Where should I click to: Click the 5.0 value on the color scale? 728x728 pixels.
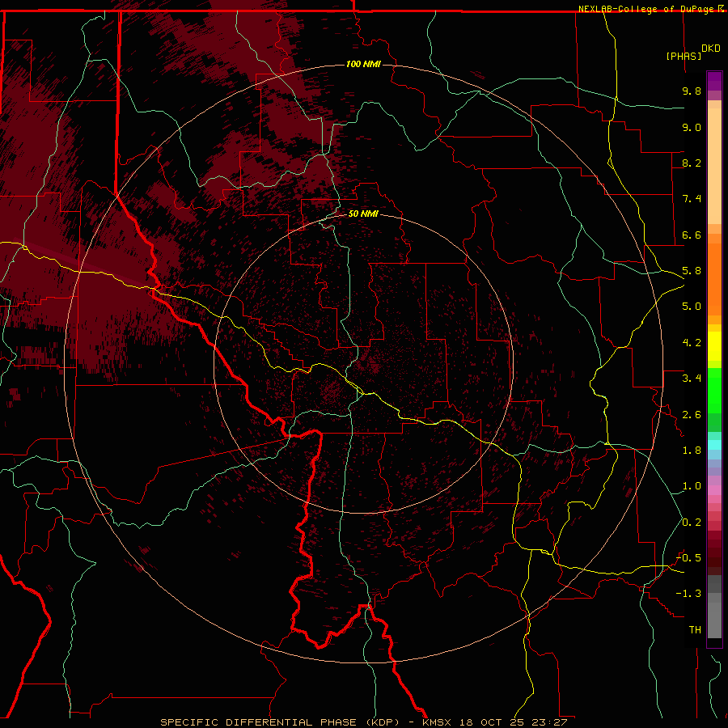click(x=692, y=307)
